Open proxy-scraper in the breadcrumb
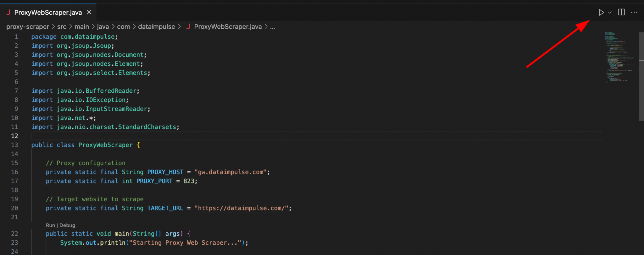Screen dimensions: 644x255 (28, 27)
